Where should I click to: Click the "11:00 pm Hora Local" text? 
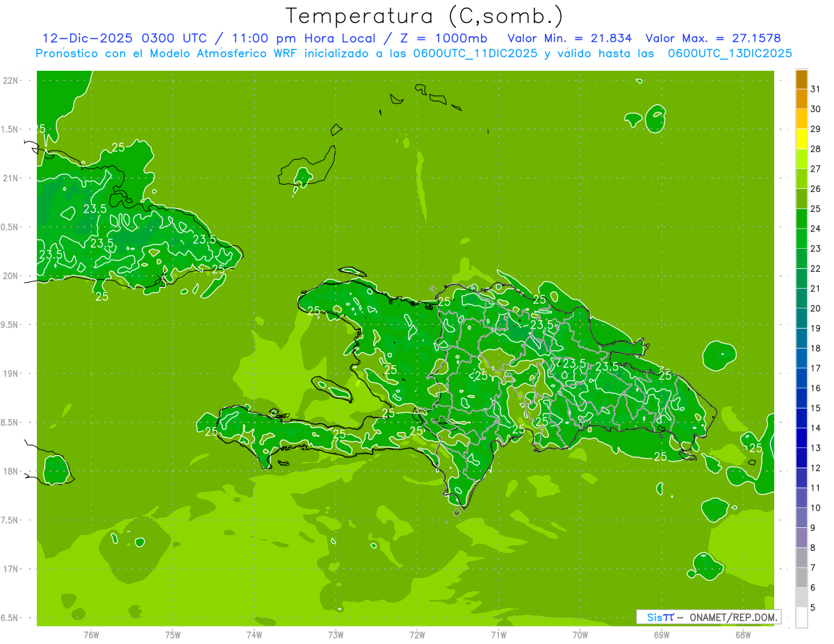[x=303, y=38]
